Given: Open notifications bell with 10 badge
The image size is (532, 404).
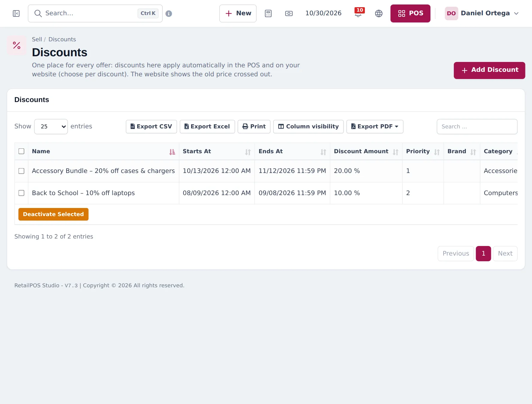Looking at the screenshot, I should [x=359, y=13].
